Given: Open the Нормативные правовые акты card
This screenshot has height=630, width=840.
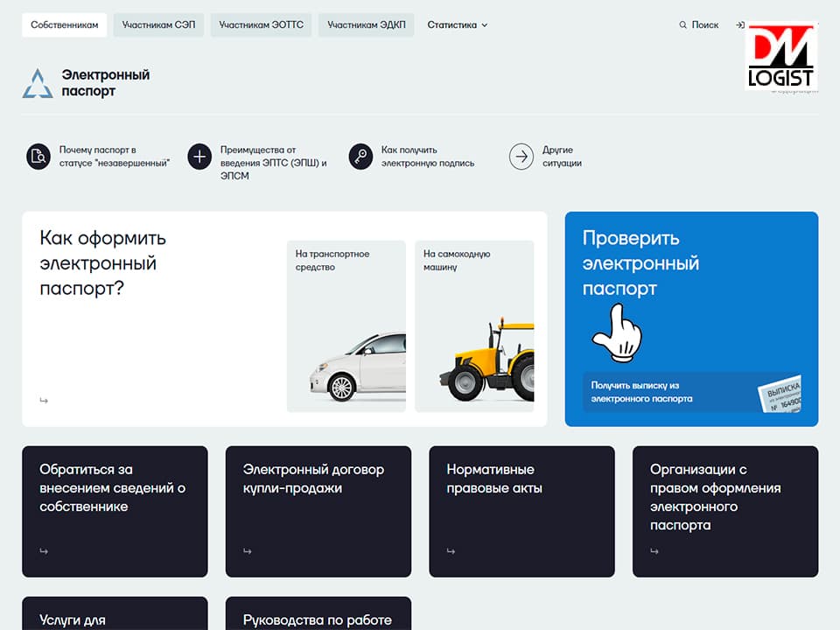Looking at the screenshot, I should (x=521, y=512).
